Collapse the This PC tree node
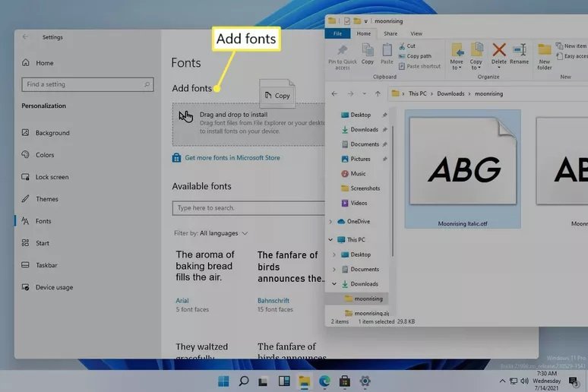 pyautogui.click(x=330, y=240)
